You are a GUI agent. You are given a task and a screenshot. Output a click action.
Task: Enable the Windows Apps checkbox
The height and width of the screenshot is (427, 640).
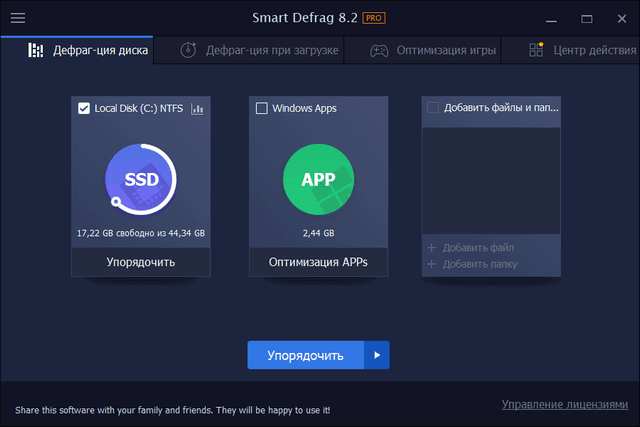(262, 108)
